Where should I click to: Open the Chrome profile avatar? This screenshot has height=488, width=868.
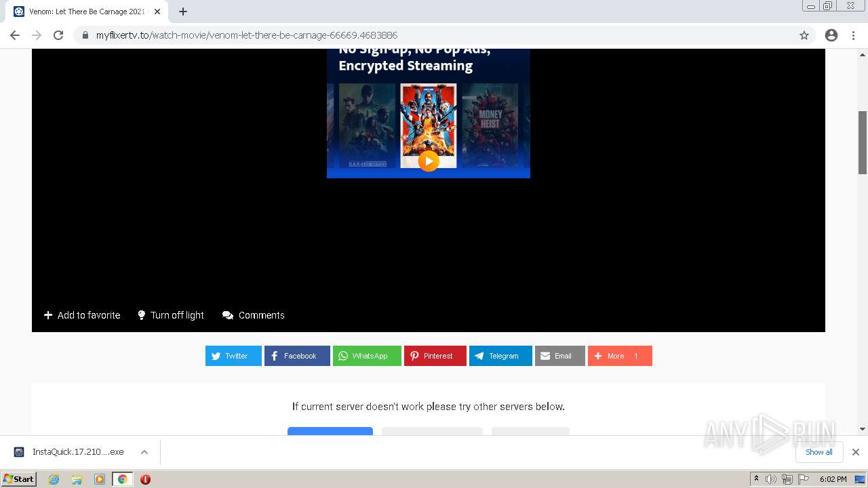coord(831,35)
